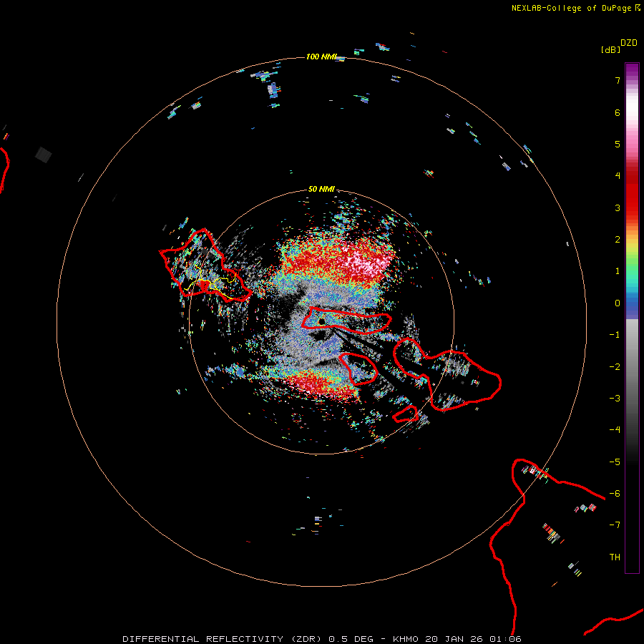Click the -2 value on the colorbar scale
The height and width of the screenshot is (644, 644).
pyautogui.click(x=615, y=367)
